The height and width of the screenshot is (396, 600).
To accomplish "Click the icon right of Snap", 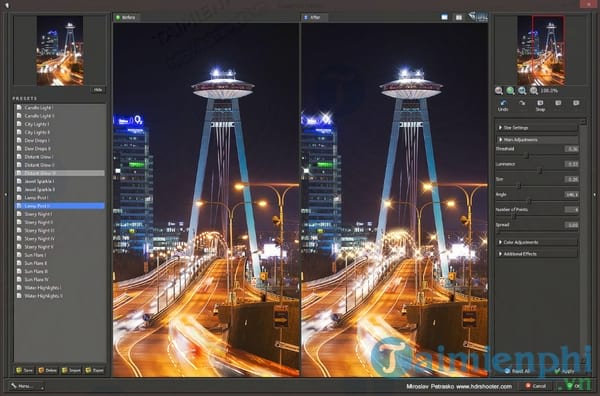I will click(x=558, y=103).
